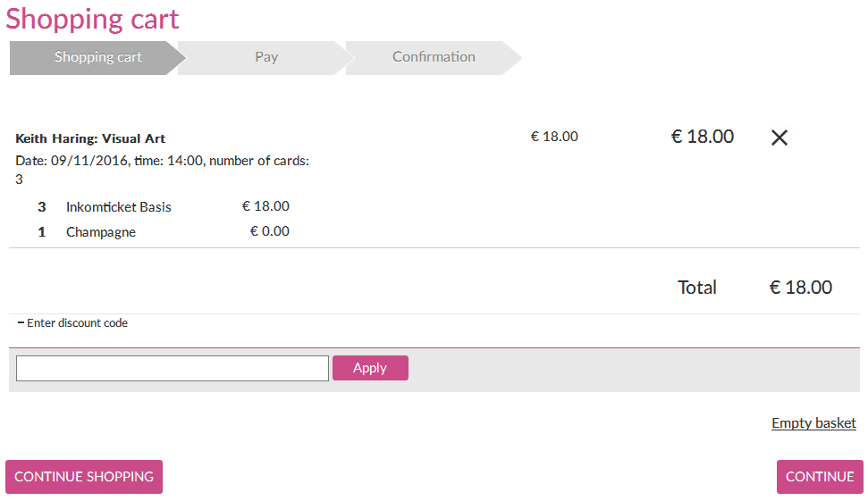Click the Champagne € 0.00 price
868x501 pixels.
[269, 232]
